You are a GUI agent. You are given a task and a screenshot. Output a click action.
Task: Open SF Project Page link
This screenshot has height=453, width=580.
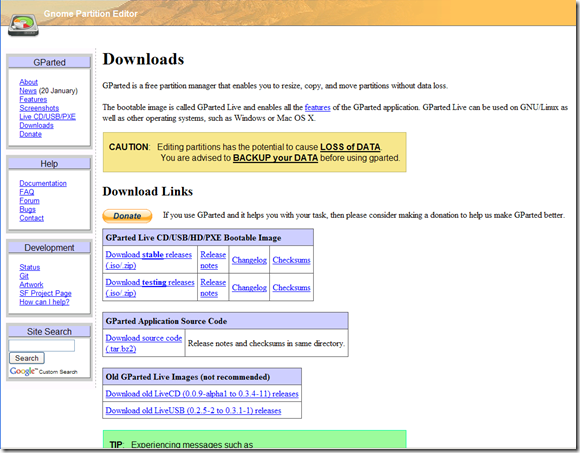click(x=45, y=293)
